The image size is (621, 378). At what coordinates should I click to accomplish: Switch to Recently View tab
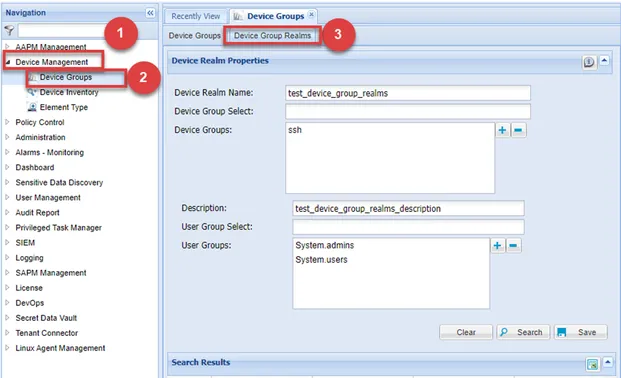coord(196,16)
